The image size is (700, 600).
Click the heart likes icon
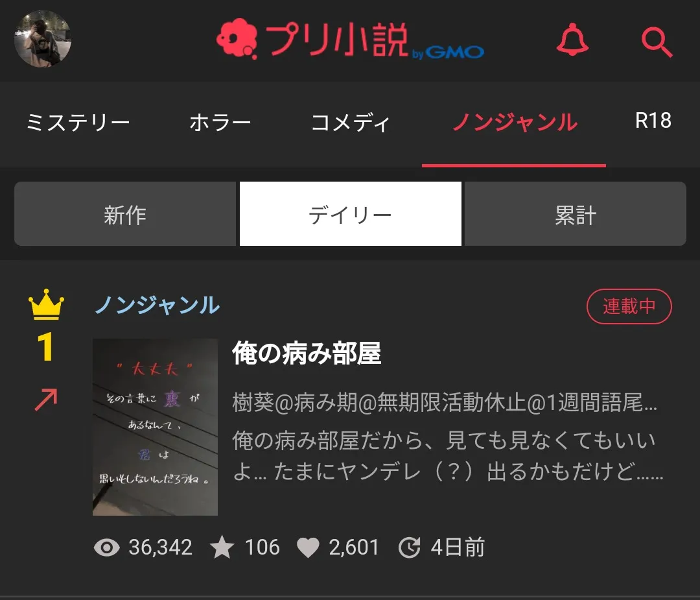[308, 547]
